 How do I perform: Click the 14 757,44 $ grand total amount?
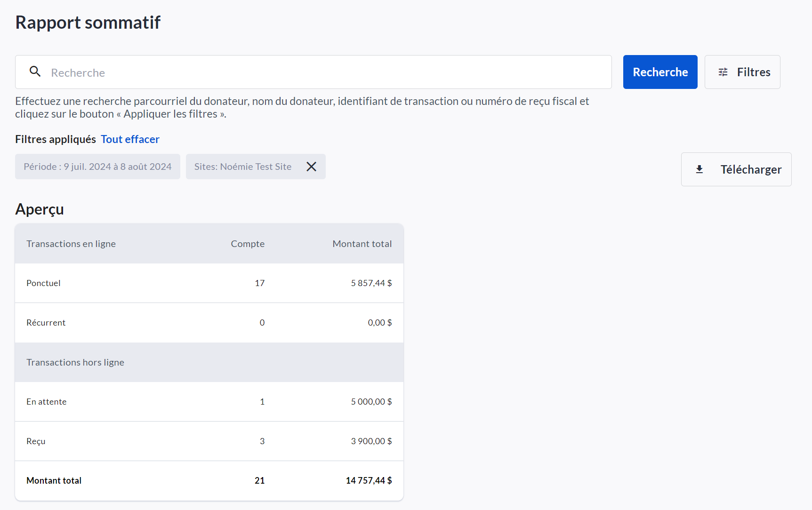(x=369, y=480)
